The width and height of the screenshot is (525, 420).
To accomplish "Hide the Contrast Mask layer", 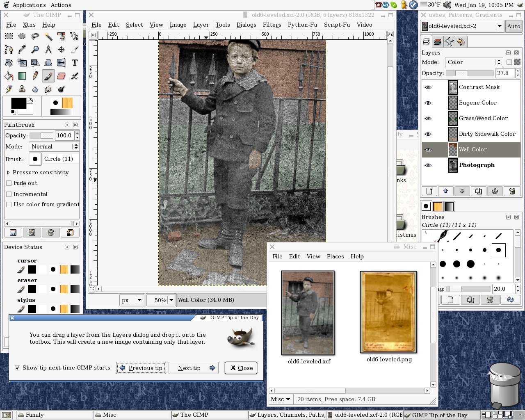I will click(x=428, y=87).
